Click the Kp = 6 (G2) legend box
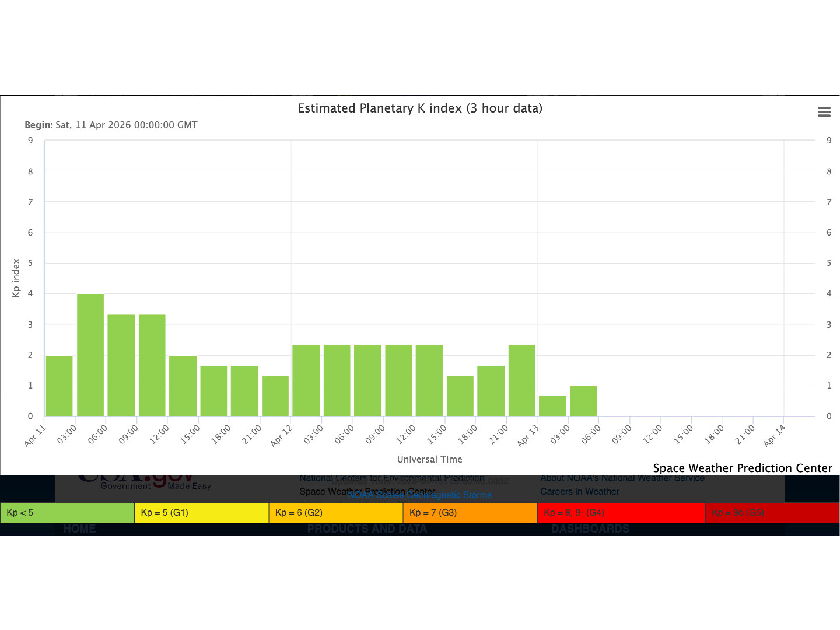This screenshot has width=840, height=630. [x=335, y=513]
